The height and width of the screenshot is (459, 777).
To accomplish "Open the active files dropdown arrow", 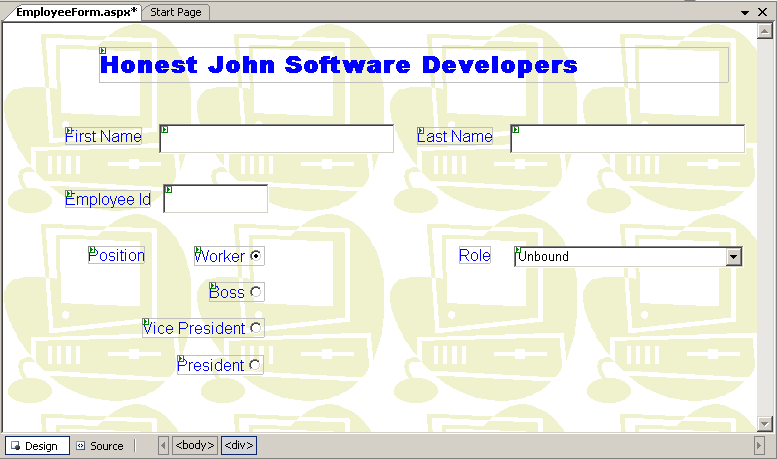I will pyautogui.click(x=746, y=12).
